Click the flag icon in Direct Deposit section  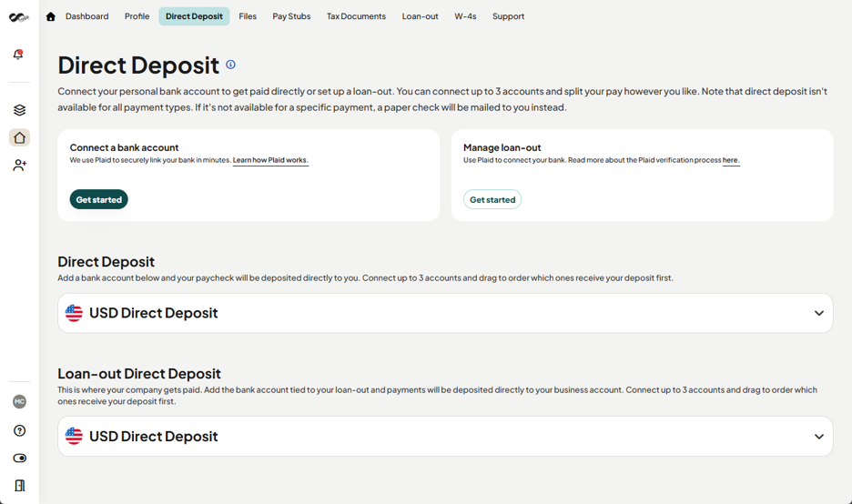pos(74,313)
